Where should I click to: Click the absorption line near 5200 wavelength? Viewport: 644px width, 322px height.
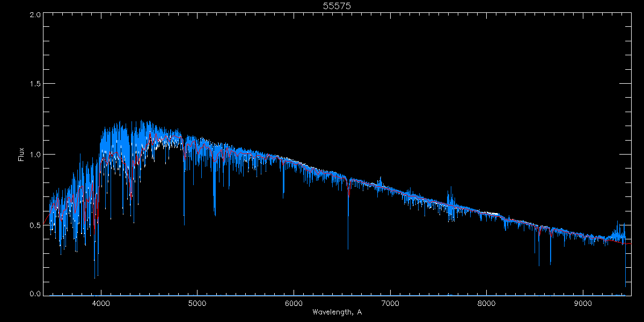pos(215,214)
